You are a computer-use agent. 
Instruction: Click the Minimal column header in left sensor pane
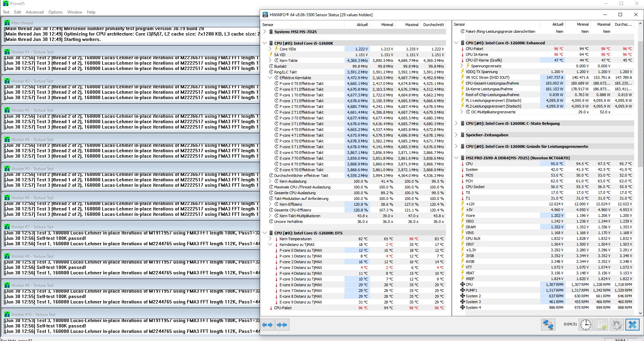point(382,25)
